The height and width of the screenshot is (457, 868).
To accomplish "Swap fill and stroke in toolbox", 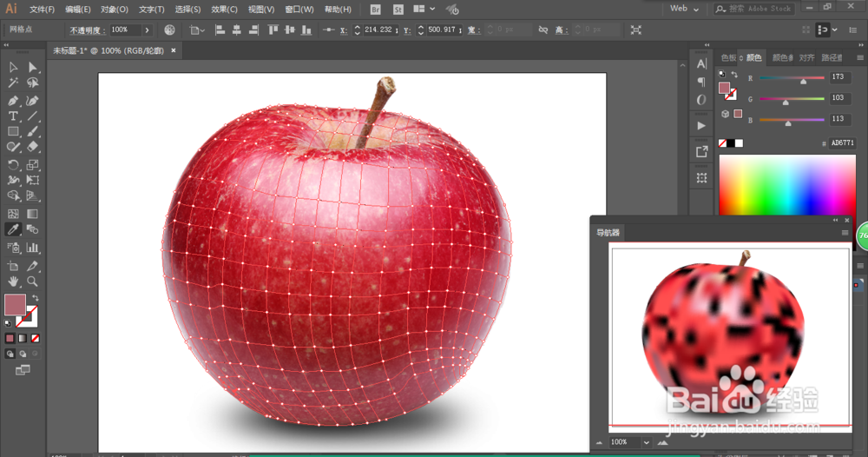I will pyautogui.click(x=36, y=298).
